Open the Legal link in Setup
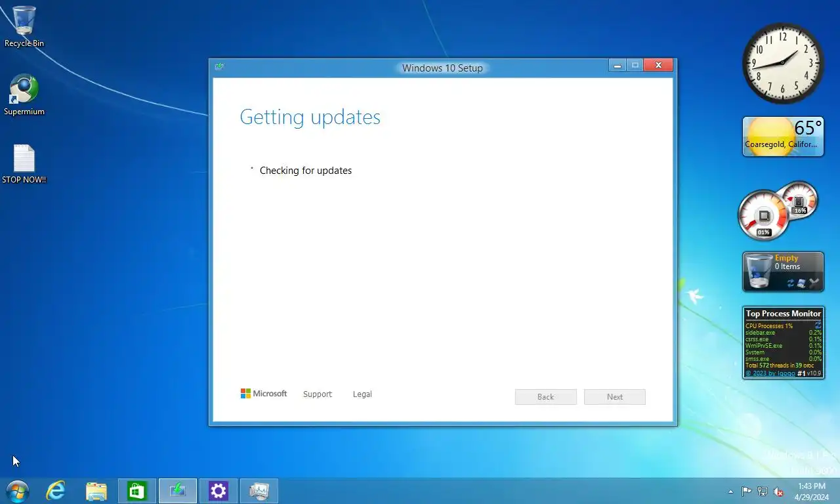This screenshot has height=504, width=840. pos(362,394)
